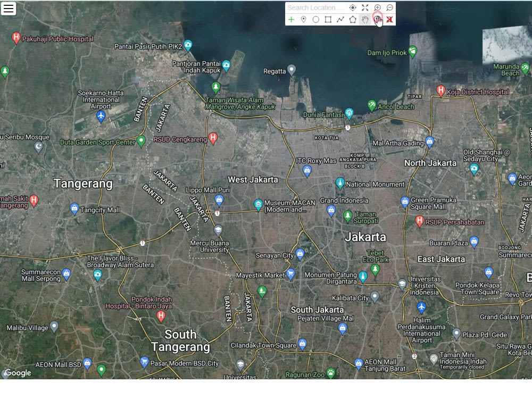The width and height of the screenshot is (532, 399).
Task: Click AEON Mall BSD shopping marker
Action: tap(87, 364)
